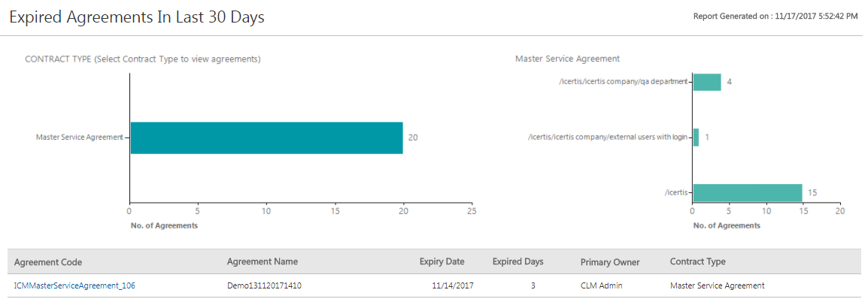
Task: Sort by the Primary Owner column header
Action: (610, 262)
